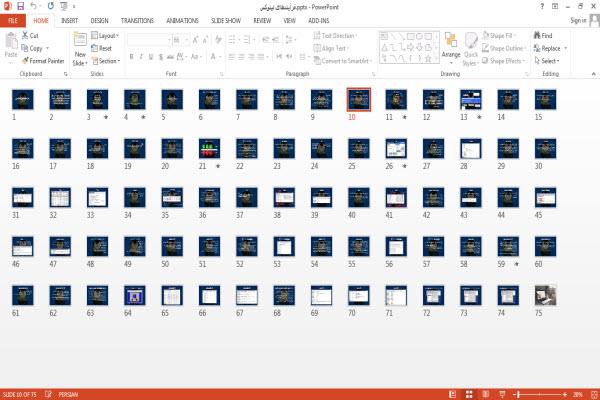Open the ANIMATIONS tab
600x400 pixels.
pyautogui.click(x=182, y=21)
